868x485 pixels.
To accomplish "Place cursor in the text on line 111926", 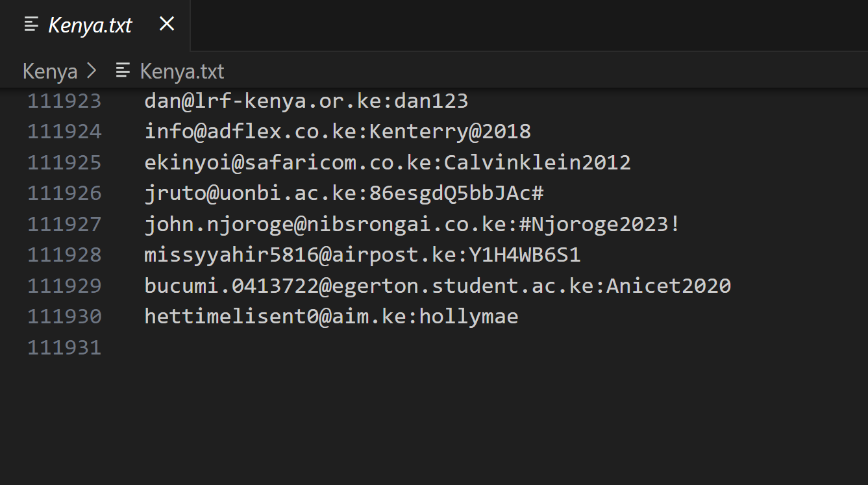I will 343,193.
